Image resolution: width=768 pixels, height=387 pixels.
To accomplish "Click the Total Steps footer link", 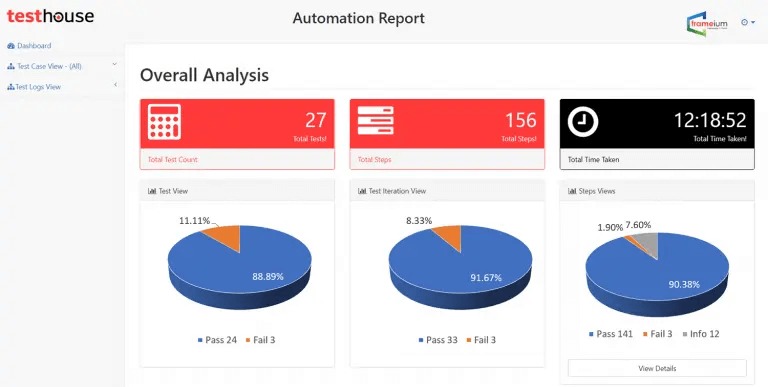I will pos(374,159).
